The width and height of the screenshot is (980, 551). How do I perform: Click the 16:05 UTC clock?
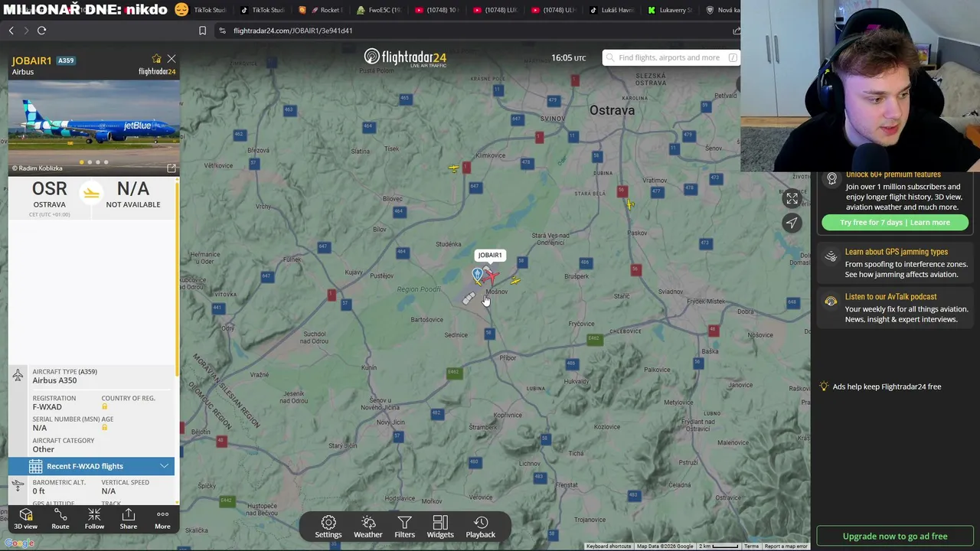pyautogui.click(x=568, y=58)
